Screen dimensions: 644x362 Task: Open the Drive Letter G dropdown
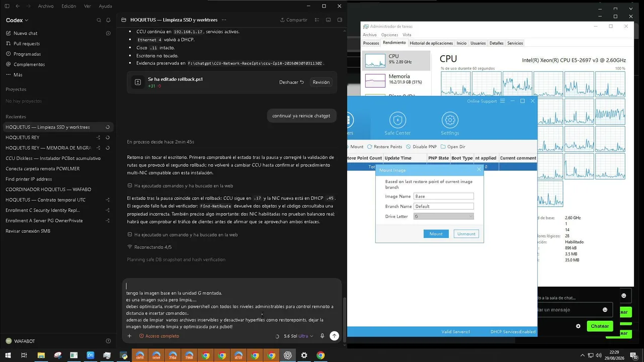click(x=443, y=216)
